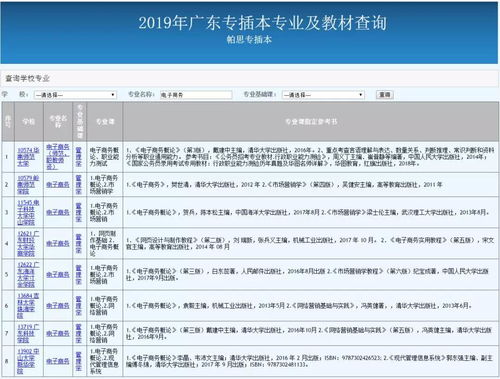Open the 13684 吉林大学珠海学院 link
Viewport: 500px width, 379px height.
pyautogui.click(x=28, y=306)
